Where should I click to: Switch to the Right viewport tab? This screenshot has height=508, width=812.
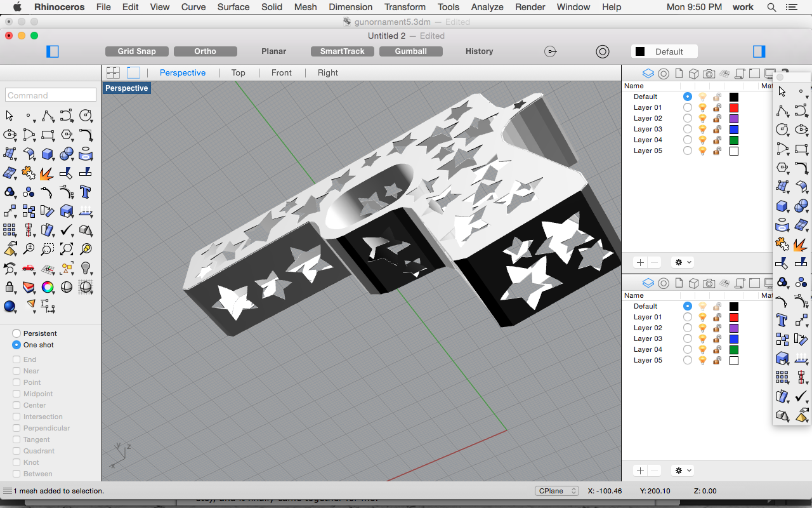coord(328,72)
